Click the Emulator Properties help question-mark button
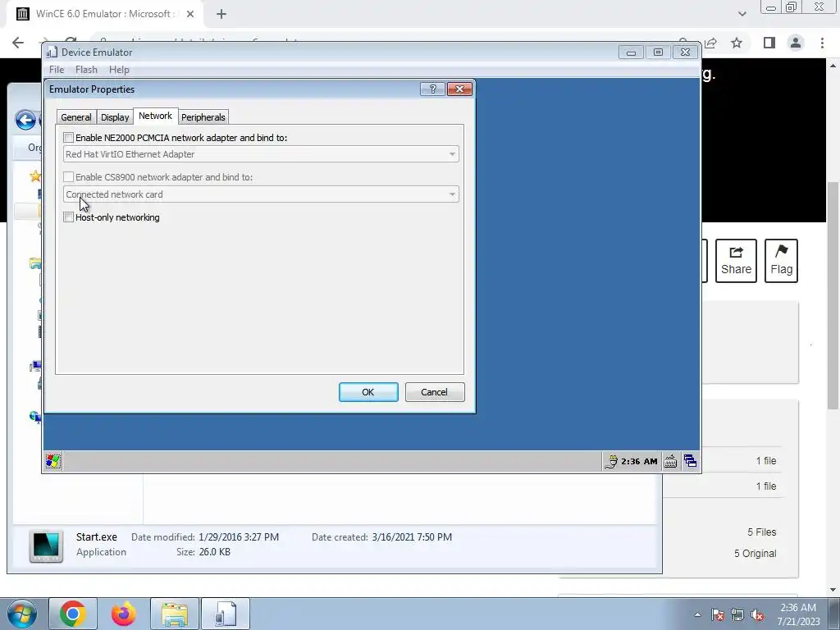Image resolution: width=840 pixels, height=630 pixels. pyautogui.click(x=433, y=89)
